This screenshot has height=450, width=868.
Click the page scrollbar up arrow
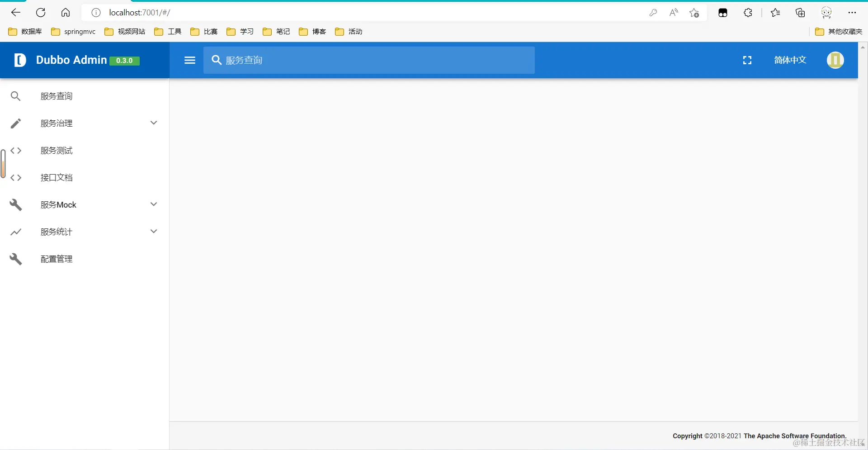[x=863, y=47]
